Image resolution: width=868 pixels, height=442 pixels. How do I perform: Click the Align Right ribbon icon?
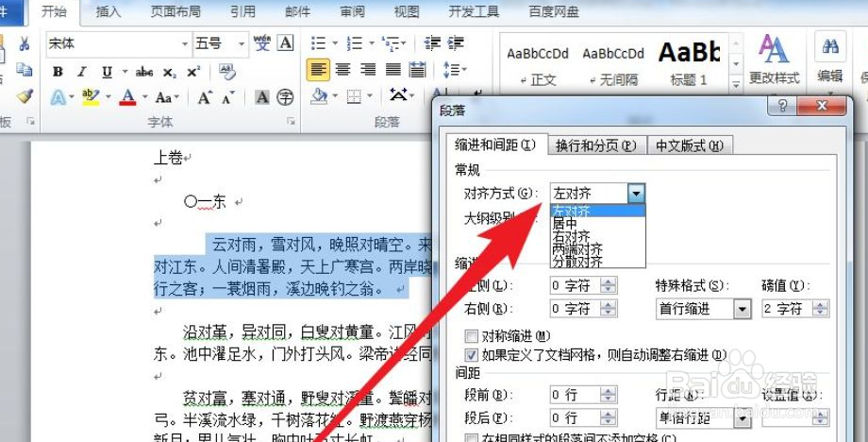coord(368,70)
